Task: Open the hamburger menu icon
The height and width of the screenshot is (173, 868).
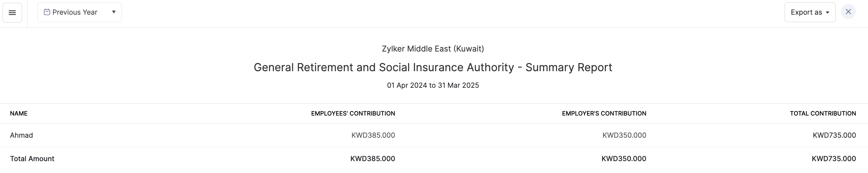Action: [x=12, y=12]
